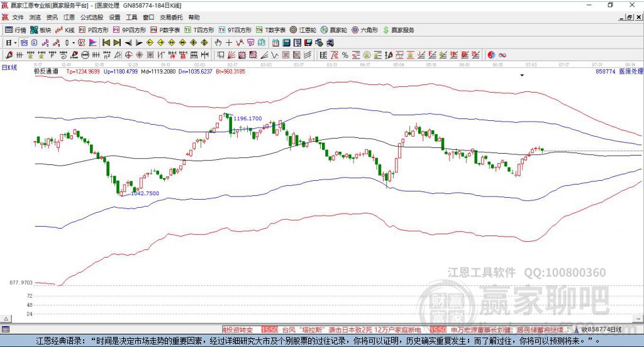Open the 行情 market quotes view

[16, 30]
